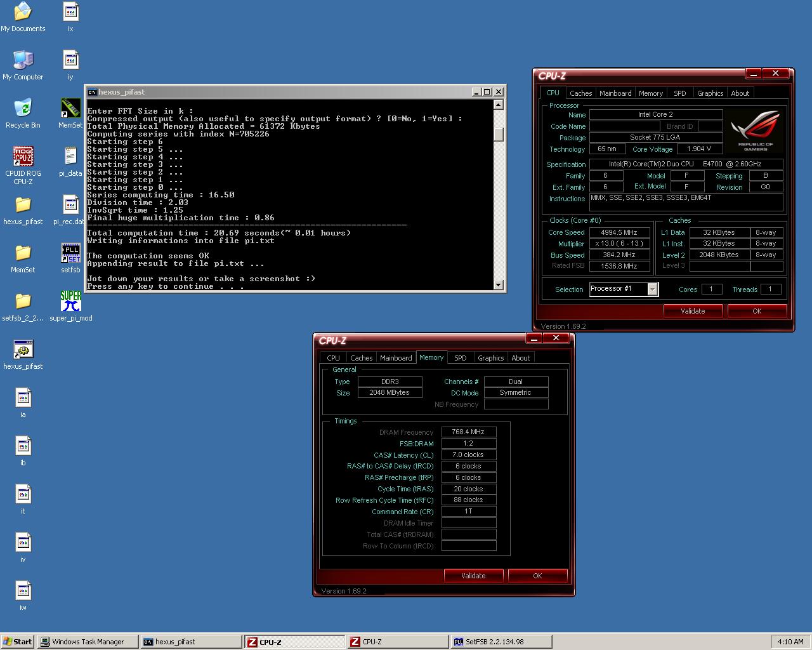
Task: Open SPD tab in CPU window
Action: 680,93
